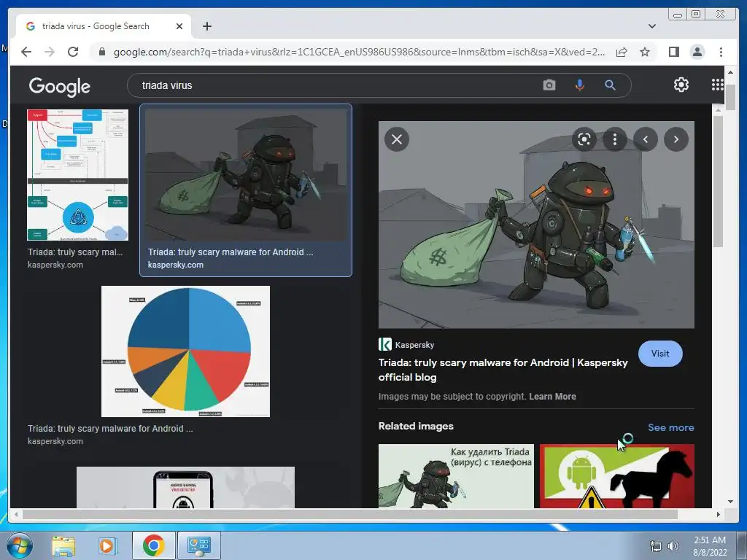Reload the page
This screenshot has height=560, width=747.
coord(72,52)
